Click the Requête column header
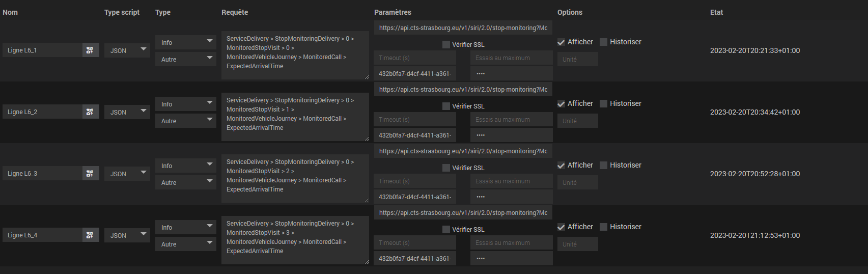Viewport: 868px width, 274px height. pos(235,12)
